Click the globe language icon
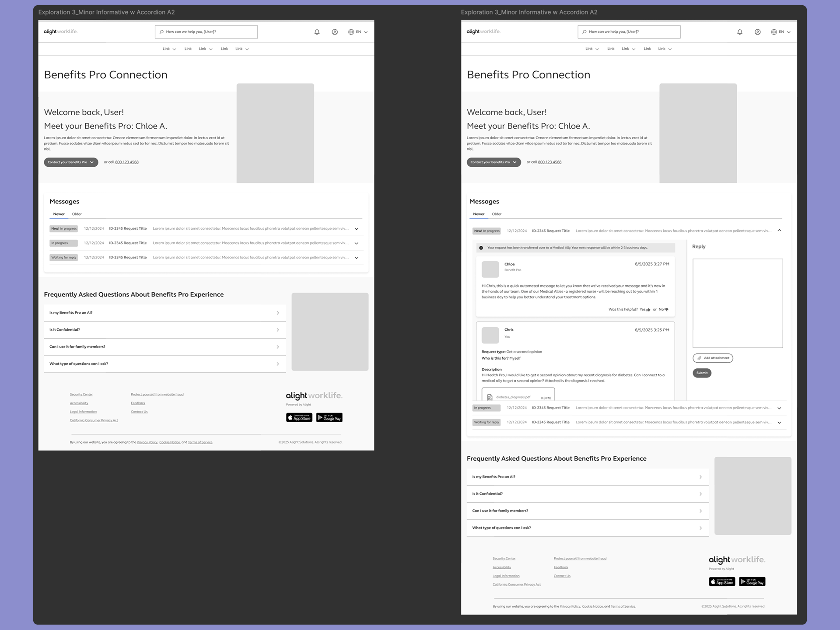Image resolution: width=840 pixels, height=630 pixels. [350, 31]
